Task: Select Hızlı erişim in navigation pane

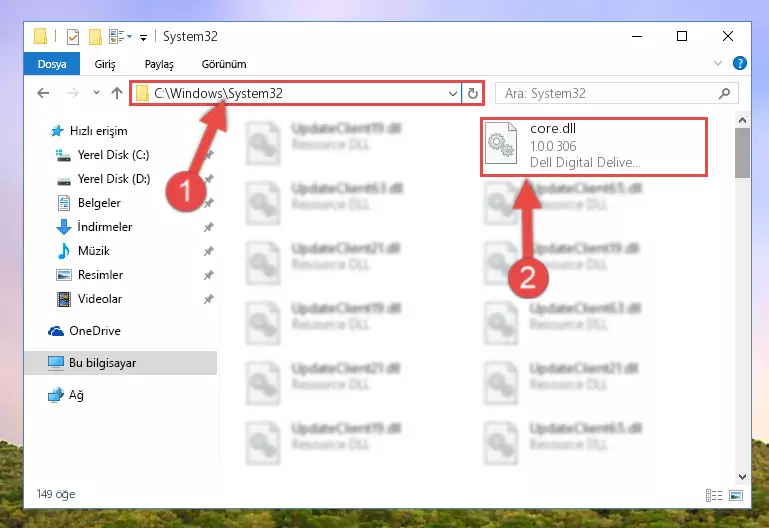Action: (x=99, y=131)
